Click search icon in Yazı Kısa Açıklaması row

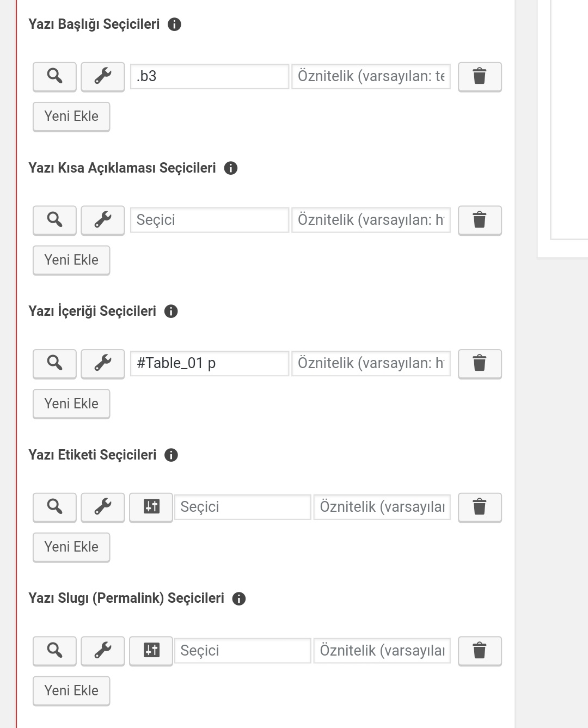(x=54, y=220)
